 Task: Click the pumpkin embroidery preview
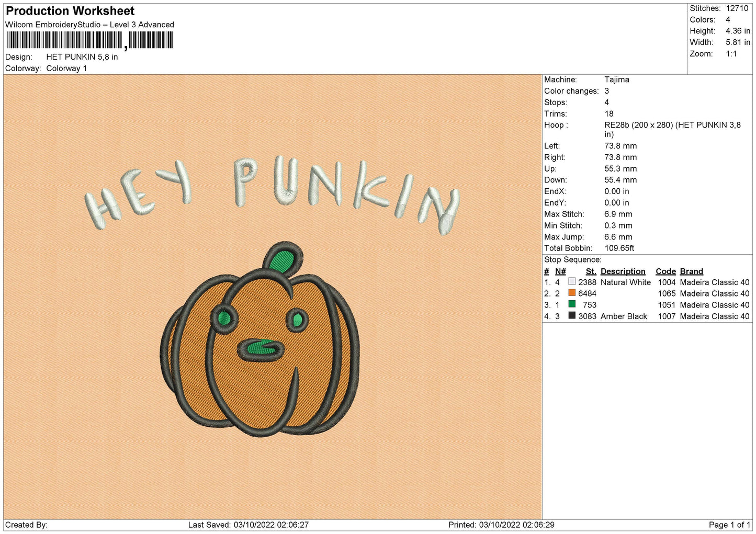260,340
